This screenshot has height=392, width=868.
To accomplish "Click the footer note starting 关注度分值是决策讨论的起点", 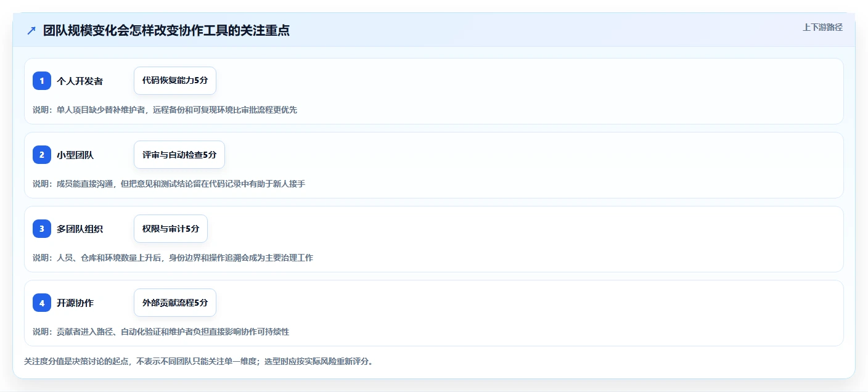I will (199, 361).
